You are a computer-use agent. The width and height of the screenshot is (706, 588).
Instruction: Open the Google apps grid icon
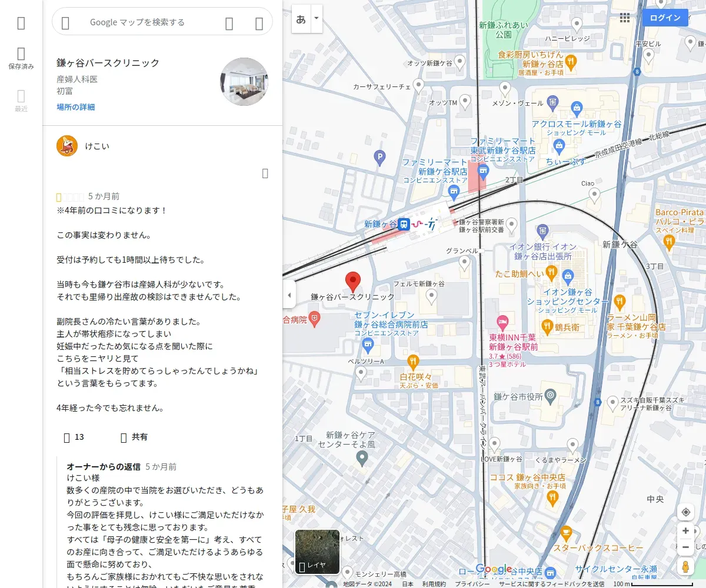625,18
